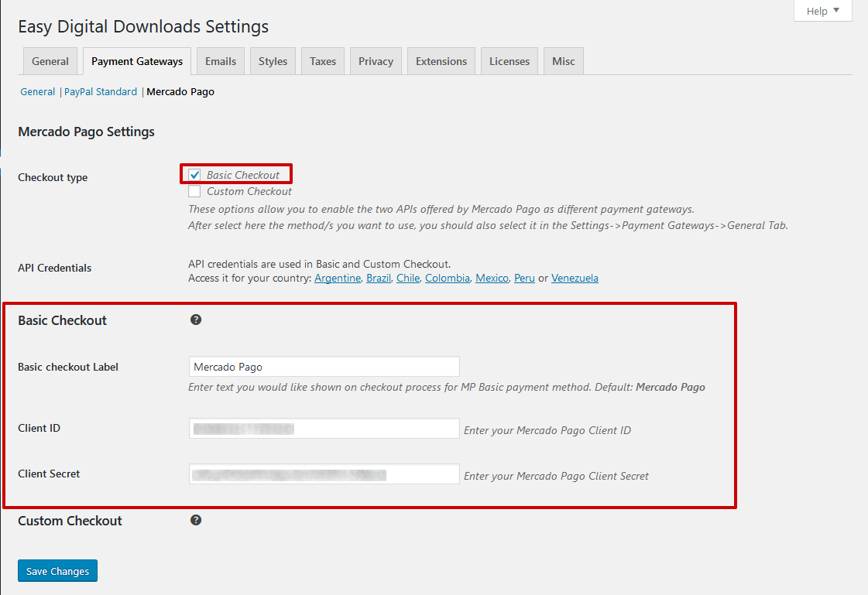Open the Emails tab
This screenshot has height=595, width=868.
221,61
